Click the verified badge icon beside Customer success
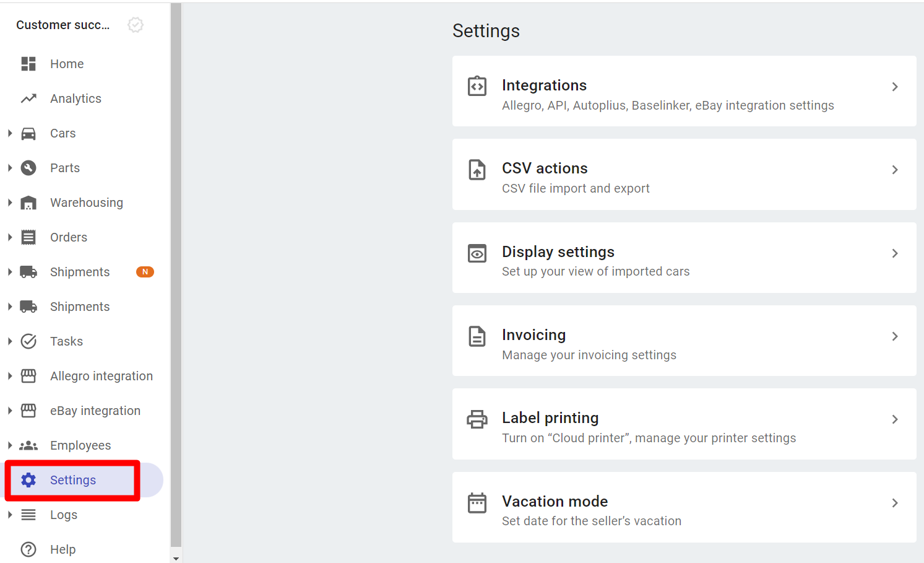924x563 pixels. pyautogui.click(x=136, y=25)
